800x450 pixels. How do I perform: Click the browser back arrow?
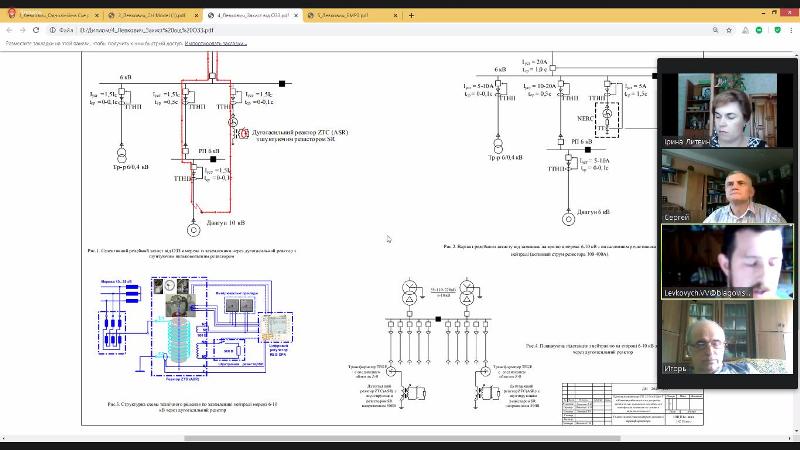click(x=9, y=30)
